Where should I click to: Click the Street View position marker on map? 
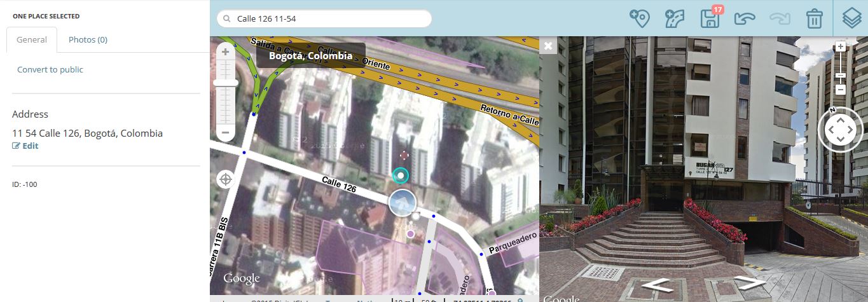(x=402, y=203)
